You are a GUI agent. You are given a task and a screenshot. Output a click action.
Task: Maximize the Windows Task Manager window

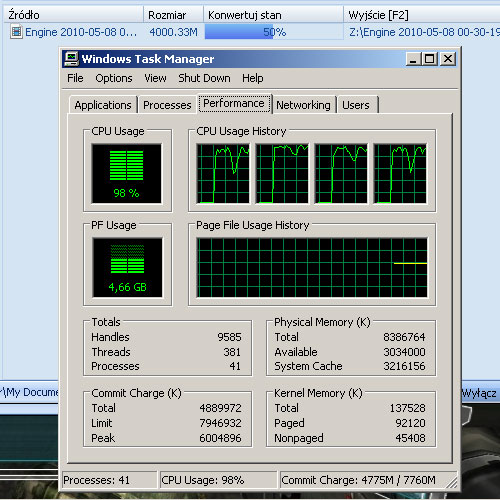pos(429,59)
